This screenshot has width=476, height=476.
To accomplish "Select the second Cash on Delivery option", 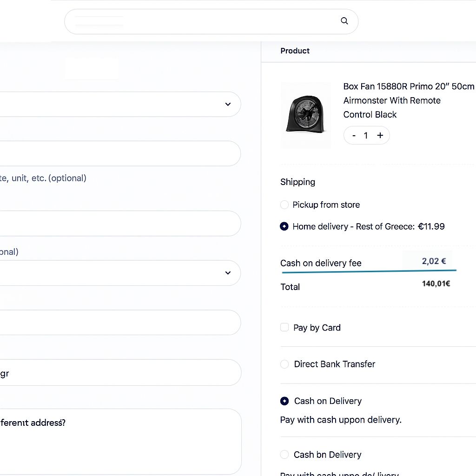I will click(x=284, y=455).
